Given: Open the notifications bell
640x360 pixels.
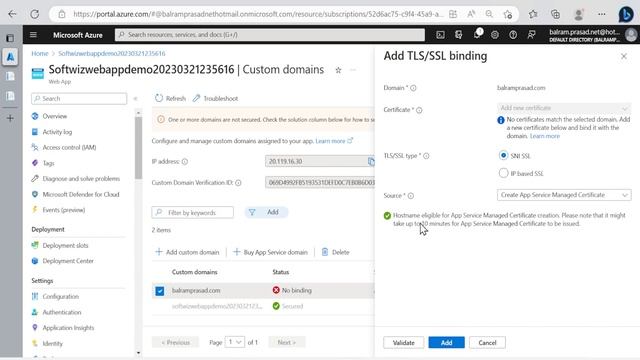Looking at the screenshot, I should click(477, 35).
